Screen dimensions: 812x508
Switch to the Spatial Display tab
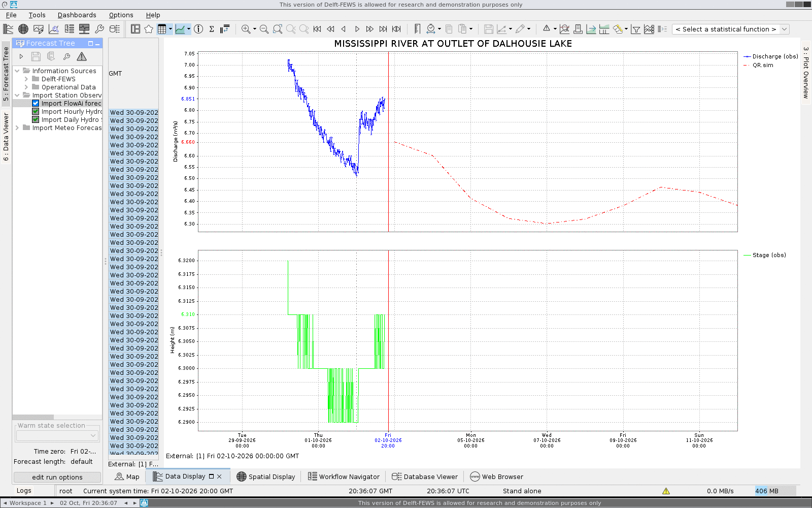[265, 477]
